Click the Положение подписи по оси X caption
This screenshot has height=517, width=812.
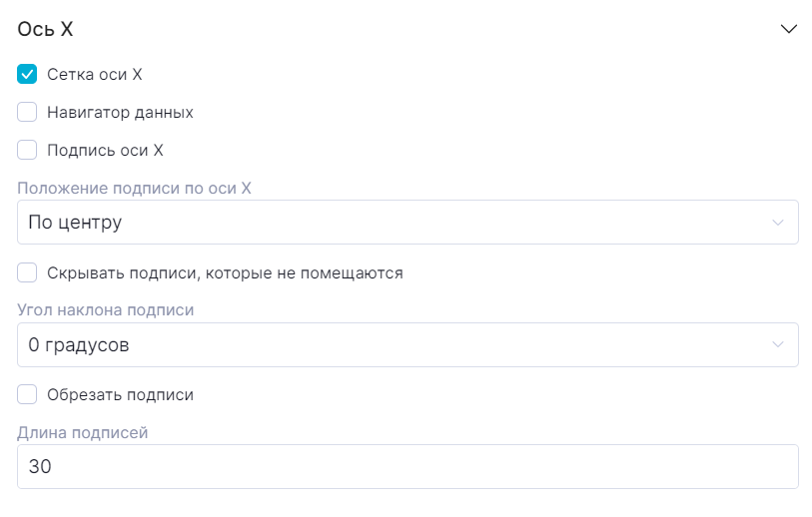(134, 187)
